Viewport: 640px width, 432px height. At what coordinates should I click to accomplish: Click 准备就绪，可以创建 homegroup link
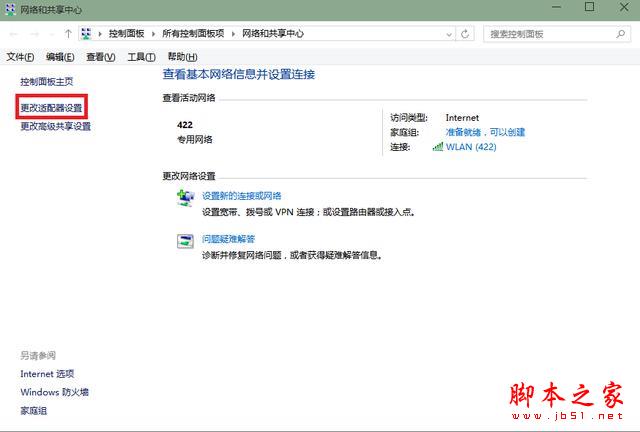point(484,132)
